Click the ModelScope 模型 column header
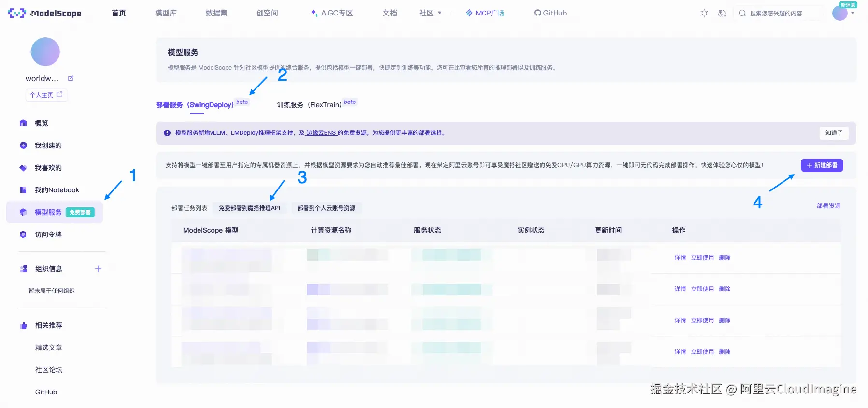The image size is (868, 408). pyautogui.click(x=211, y=230)
